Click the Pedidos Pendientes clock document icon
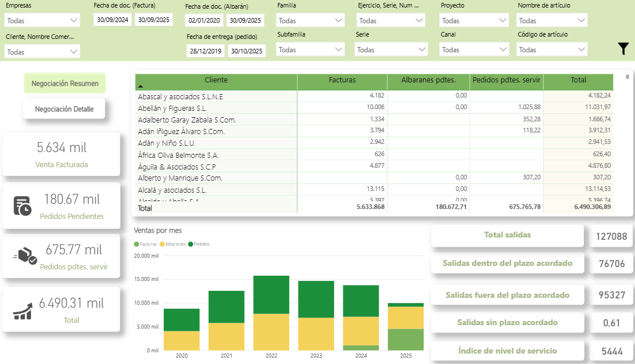Viewport: 635px width, 364px height. point(23,206)
